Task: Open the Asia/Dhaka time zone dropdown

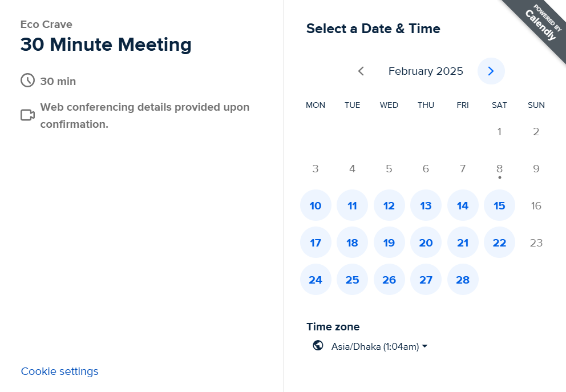Action: (x=375, y=346)
